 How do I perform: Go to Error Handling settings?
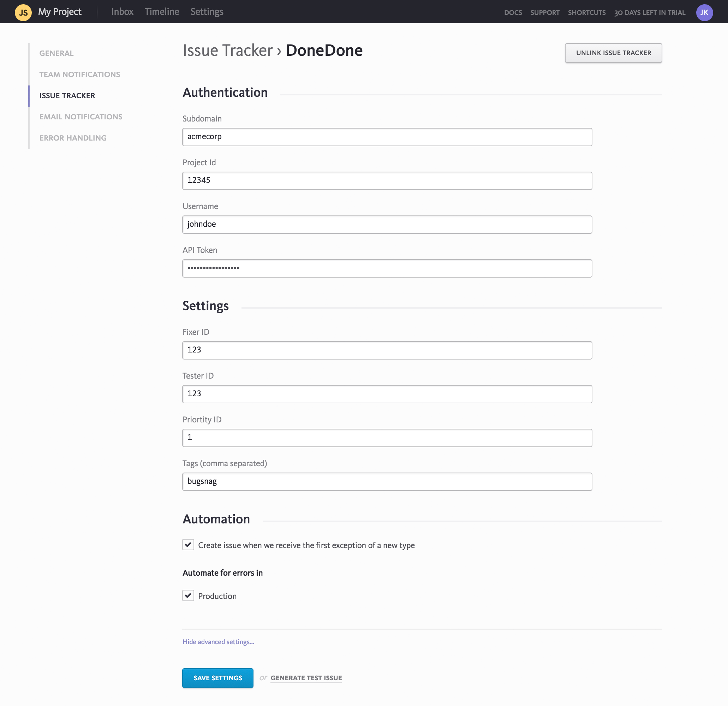(73, 137)
